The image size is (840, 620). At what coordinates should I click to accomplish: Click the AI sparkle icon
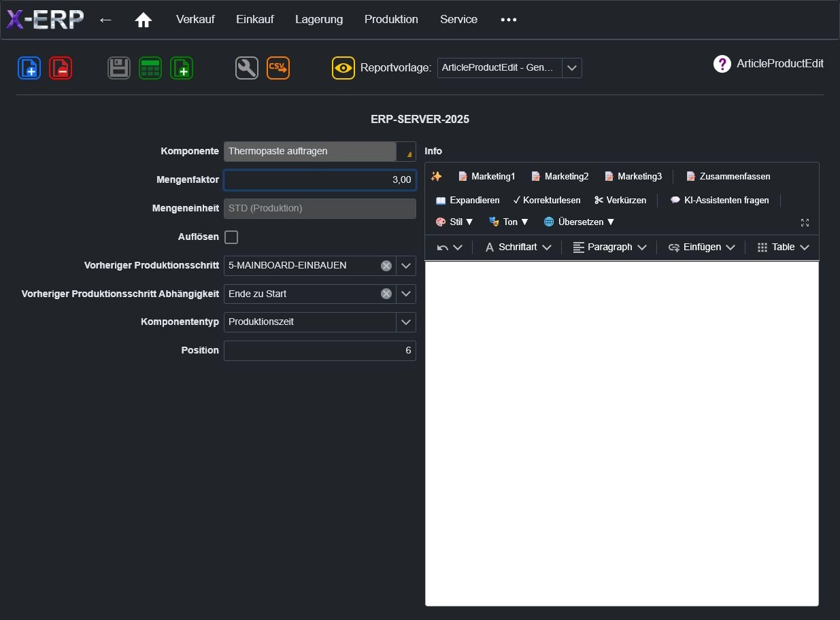point(437,176)
